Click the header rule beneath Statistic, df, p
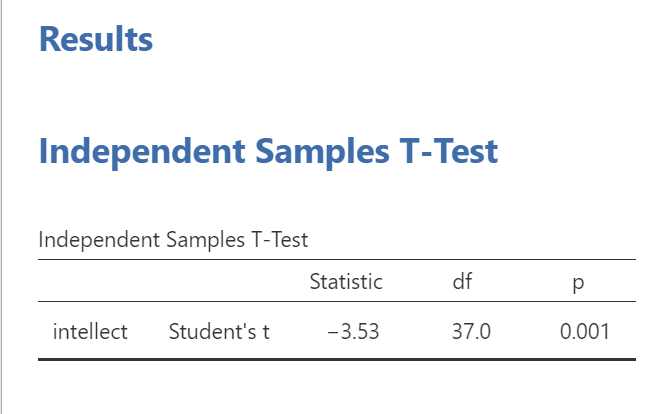Image resolution: width=653 pixels, height=414 pixels. pos(336,301)
